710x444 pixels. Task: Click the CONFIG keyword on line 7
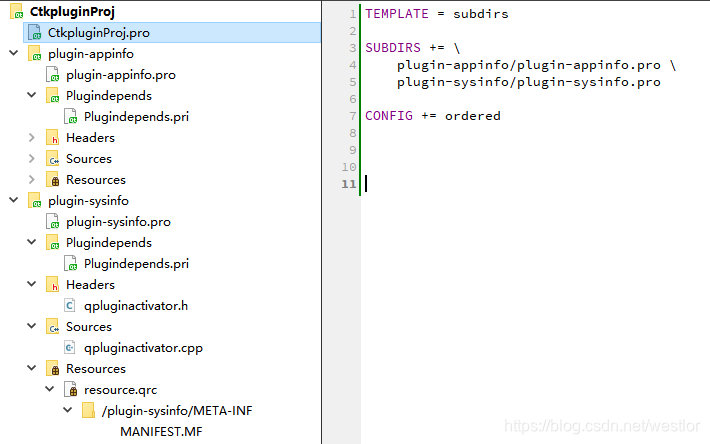tap(389, 116)
